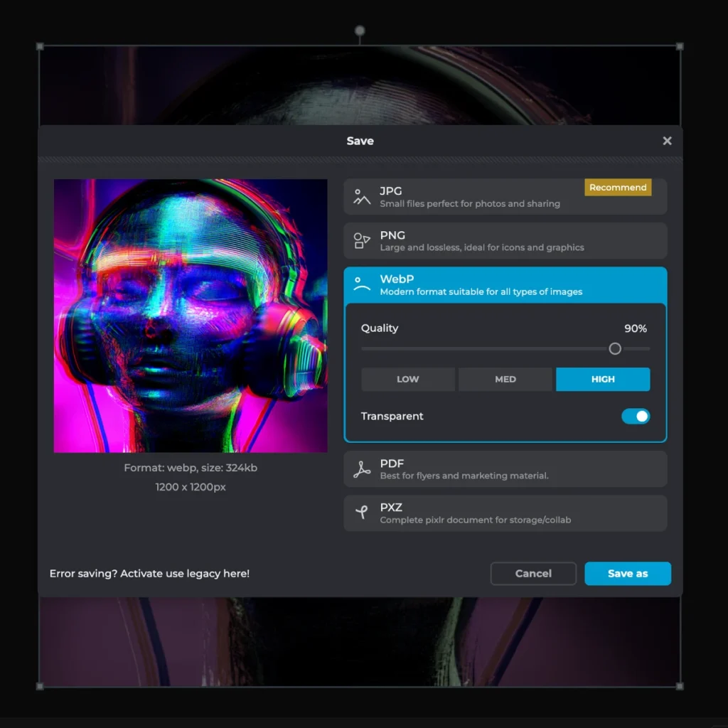Click the PDF document format icon
The width and height of the screenshot is (728, 728).
pyautogui.click(x=362, y=469)
